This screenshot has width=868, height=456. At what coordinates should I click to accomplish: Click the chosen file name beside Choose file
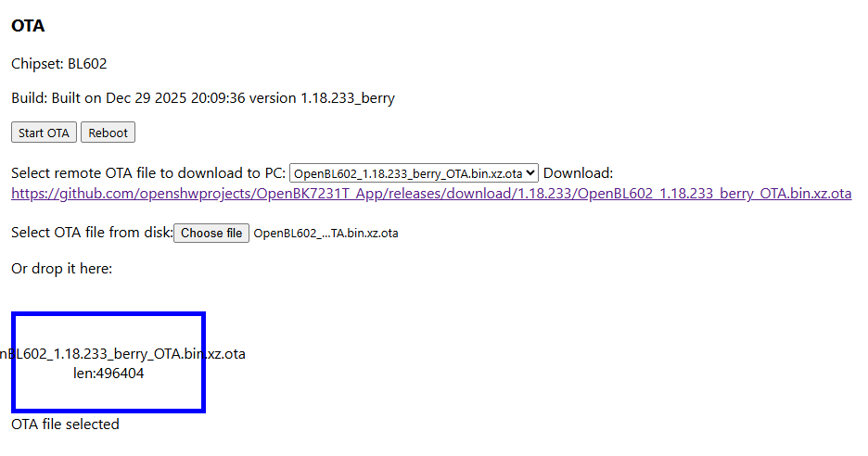pyautogui.click(x=325, y=234)
